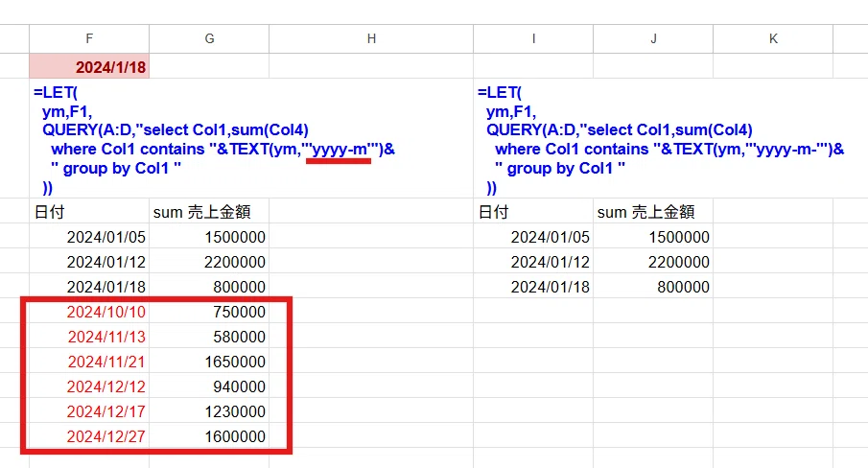Click the 750000 value cell

point(209,312)
